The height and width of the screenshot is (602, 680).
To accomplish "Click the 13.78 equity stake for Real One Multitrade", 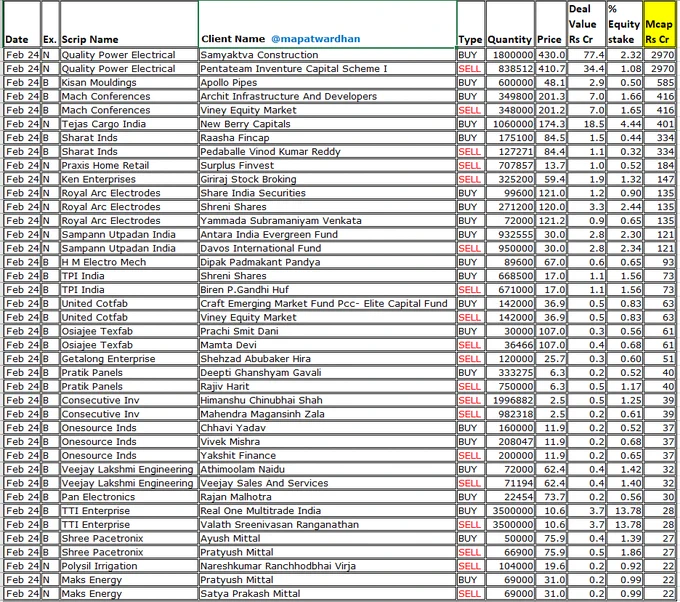I will point(624,511).
